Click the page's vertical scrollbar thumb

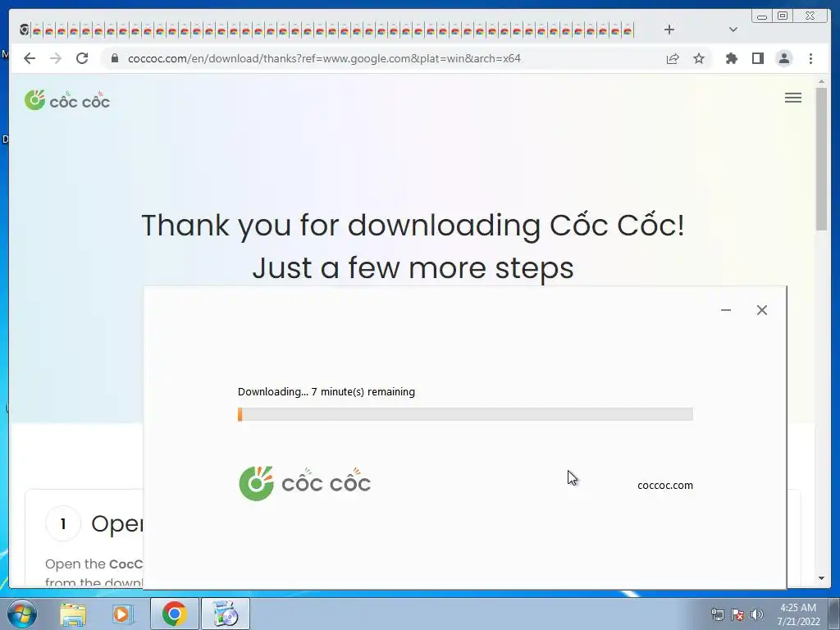tap(821, 158)
